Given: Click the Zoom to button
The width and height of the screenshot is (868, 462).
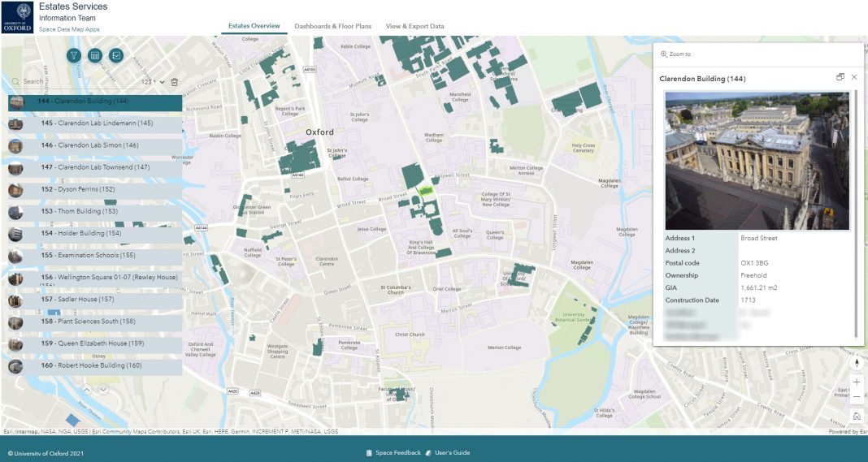Looking at the screenshot, I should pos(676,54).
